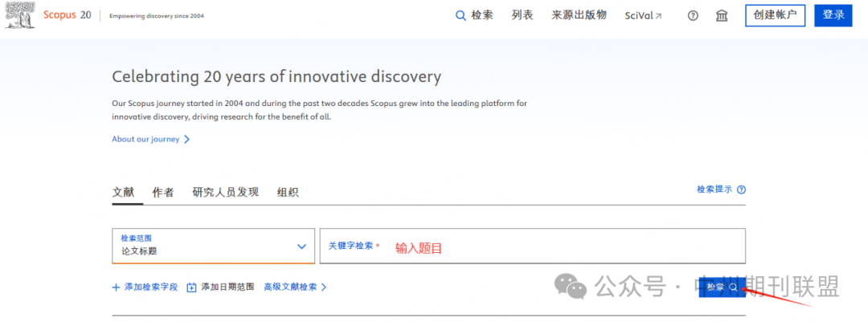Screen dimensions: 868x322
Task: Switch to the 研究人员发现 tab
Action: (x=225, y=193)
